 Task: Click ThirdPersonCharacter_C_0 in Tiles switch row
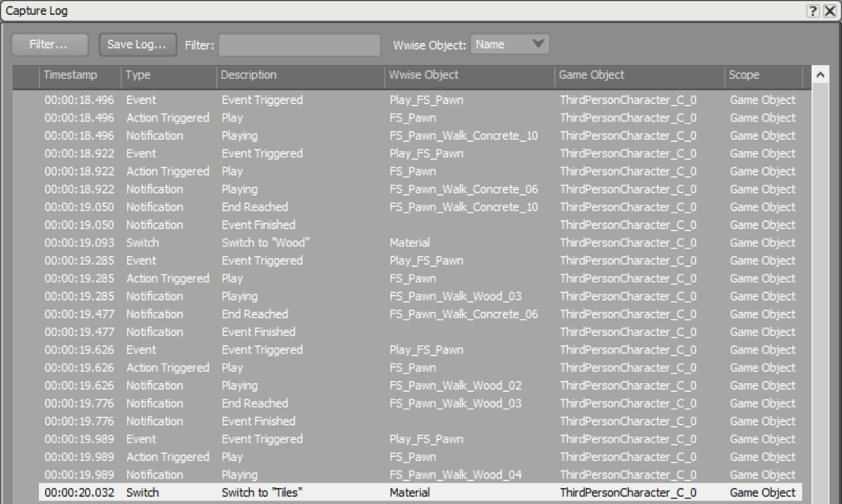click(x=628, y=493)
